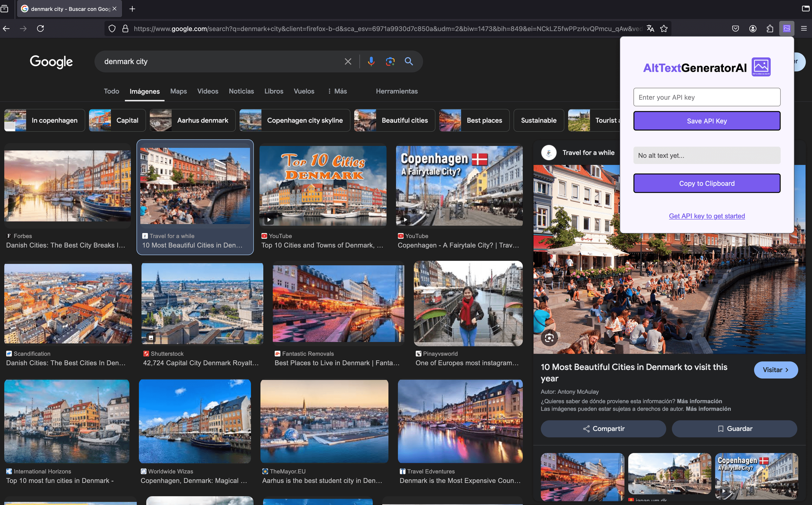
Task: Click the Compartir share button
Action: (x=603, y=429)
